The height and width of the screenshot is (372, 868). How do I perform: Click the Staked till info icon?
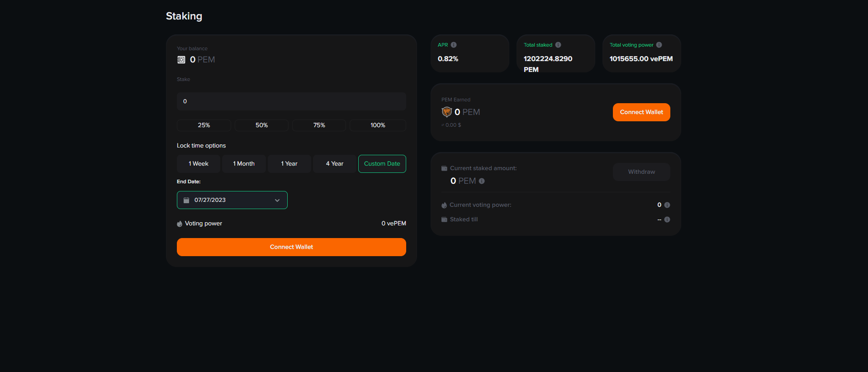tap(667, 219)
